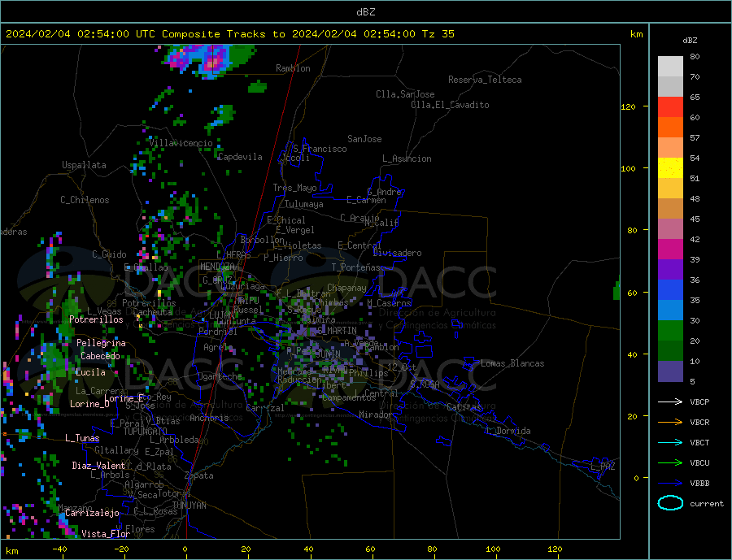Screen dimensions: 732x560
Task: Click the Lomas_Blancas map label
Action: (x=512, y=363)
